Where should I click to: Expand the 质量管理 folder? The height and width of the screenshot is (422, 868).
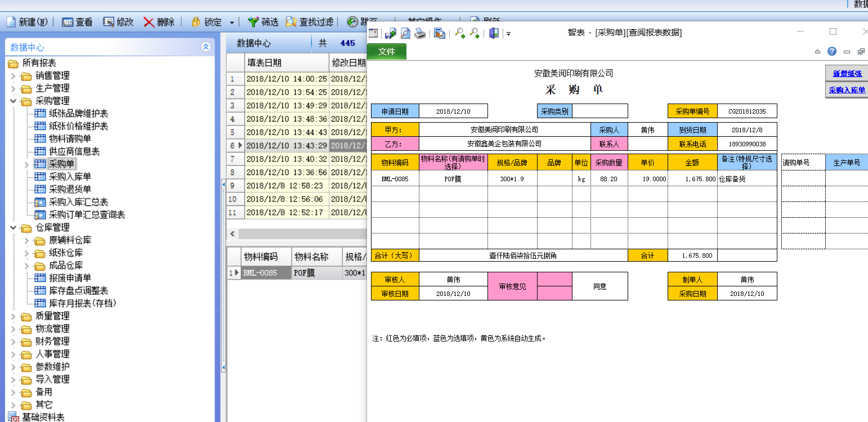(x=14, y=316)
